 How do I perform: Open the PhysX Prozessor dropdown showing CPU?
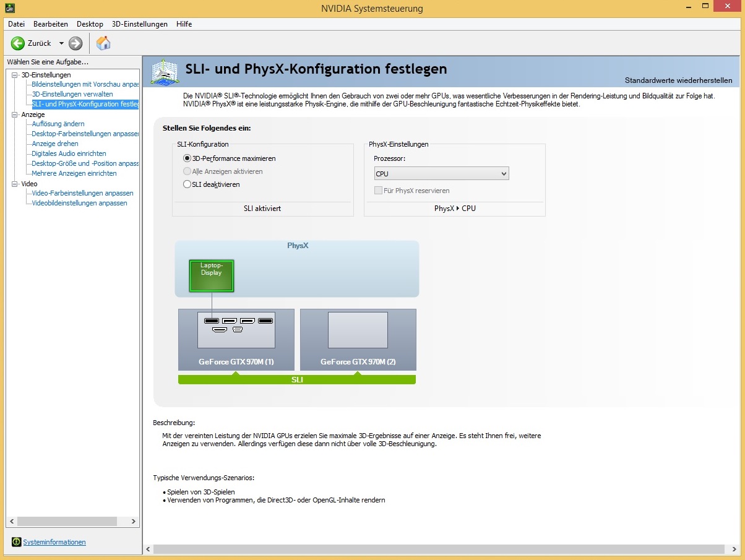coord(441,174)
